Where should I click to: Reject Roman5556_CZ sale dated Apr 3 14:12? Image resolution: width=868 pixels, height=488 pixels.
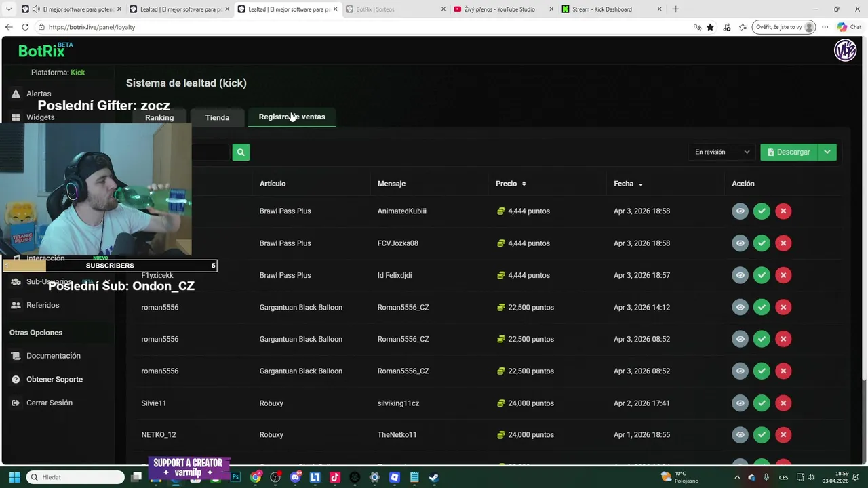point(783,307)
